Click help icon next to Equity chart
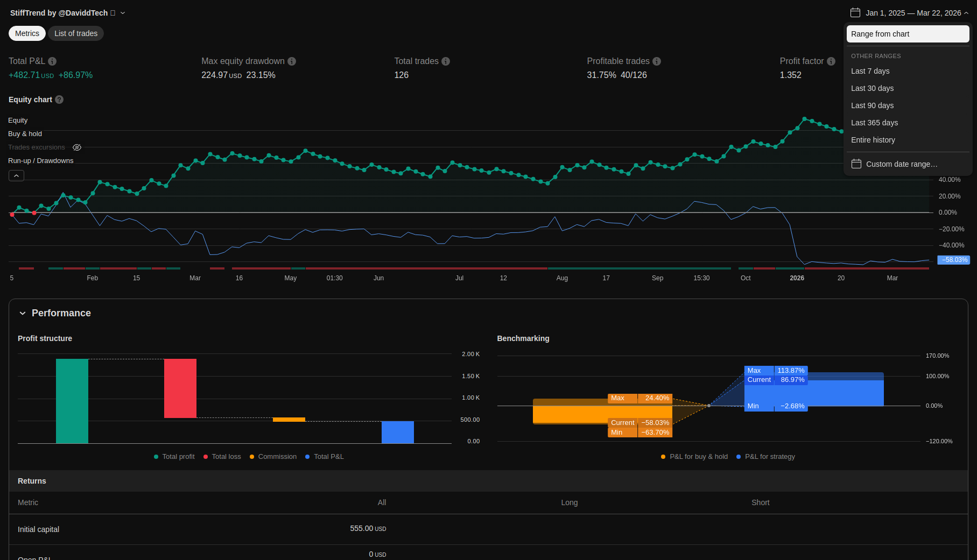Image resolution: width=977 pixels, height=560 pixels. 59,100
